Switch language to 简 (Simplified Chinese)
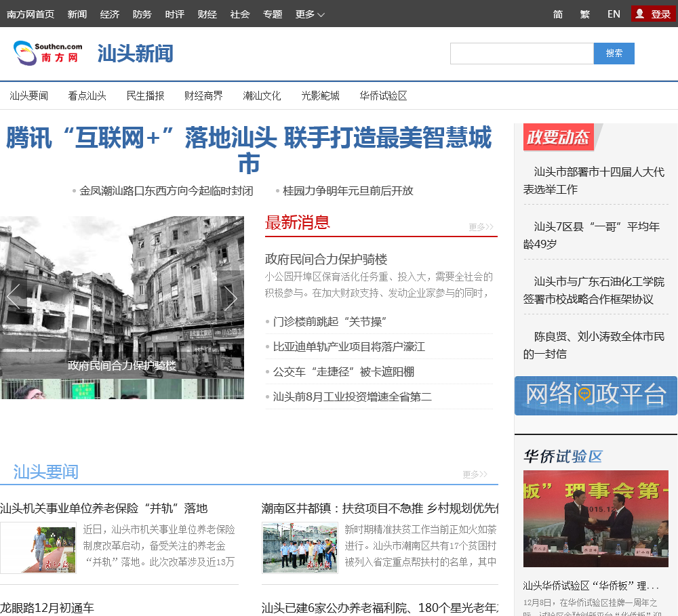 tap(558, 14)
